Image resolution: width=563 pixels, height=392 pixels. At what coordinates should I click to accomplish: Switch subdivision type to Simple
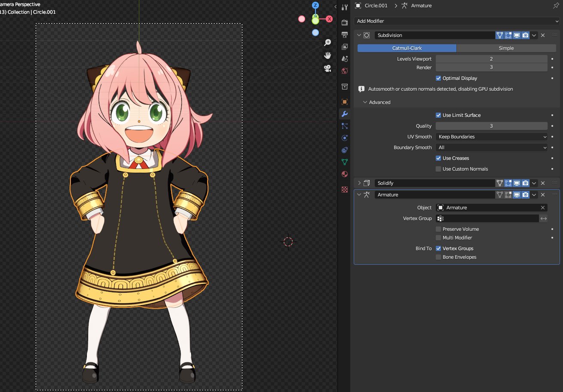[506, 48]
